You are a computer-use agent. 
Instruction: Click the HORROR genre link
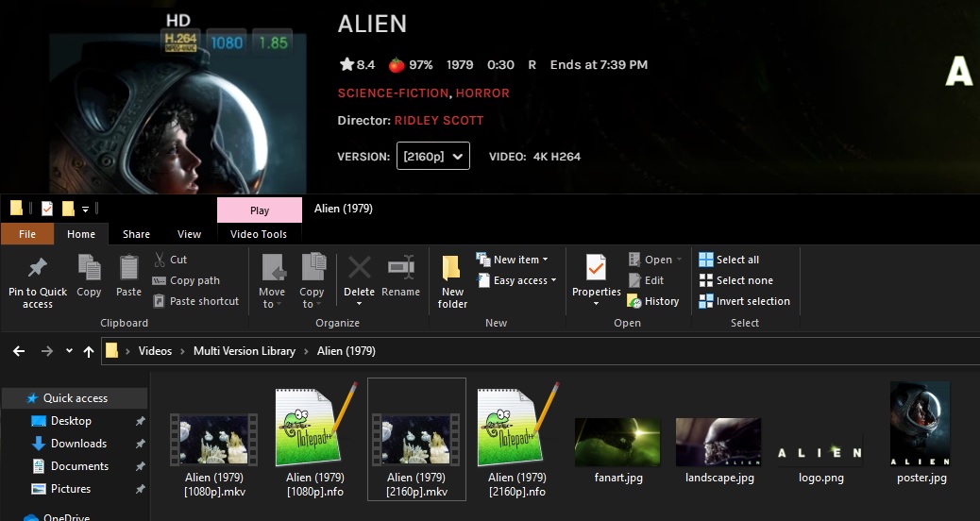tap(482, 93)
